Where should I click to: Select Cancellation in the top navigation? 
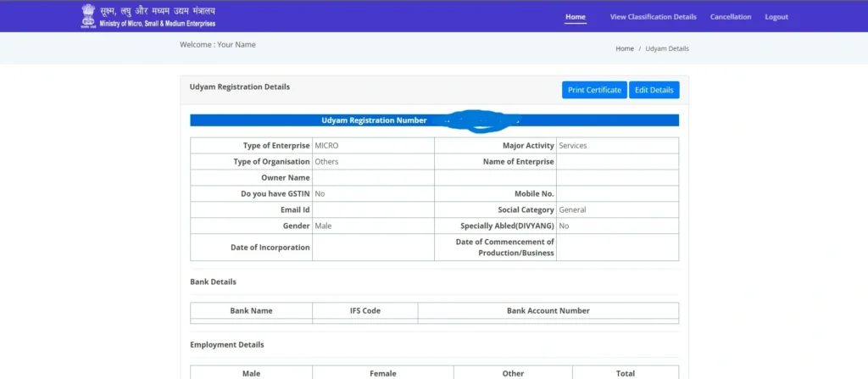point(730,17)
